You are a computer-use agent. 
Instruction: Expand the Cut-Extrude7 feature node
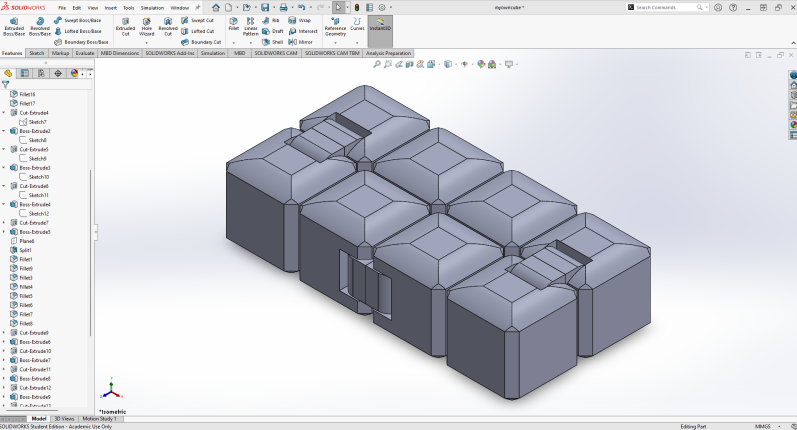click(4, 223)
